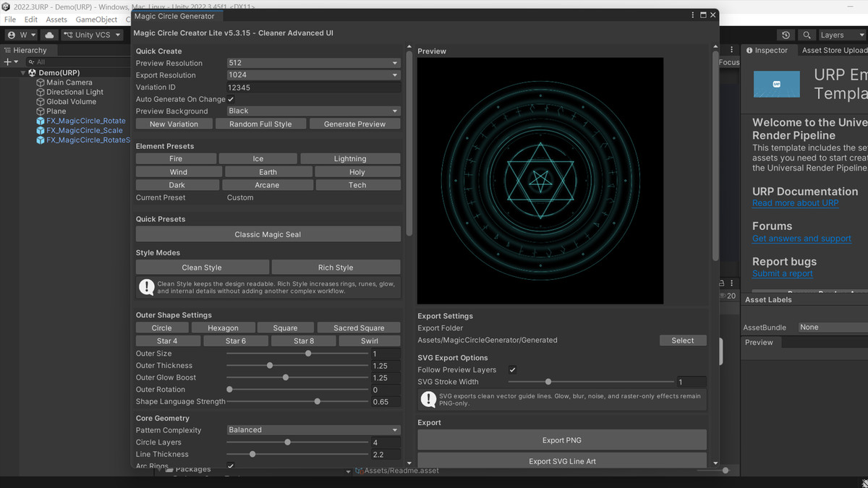868x488 pixels.
Task: Click the FX_MagicCircle_Rotate prefab icon
Action: (41, 121)
